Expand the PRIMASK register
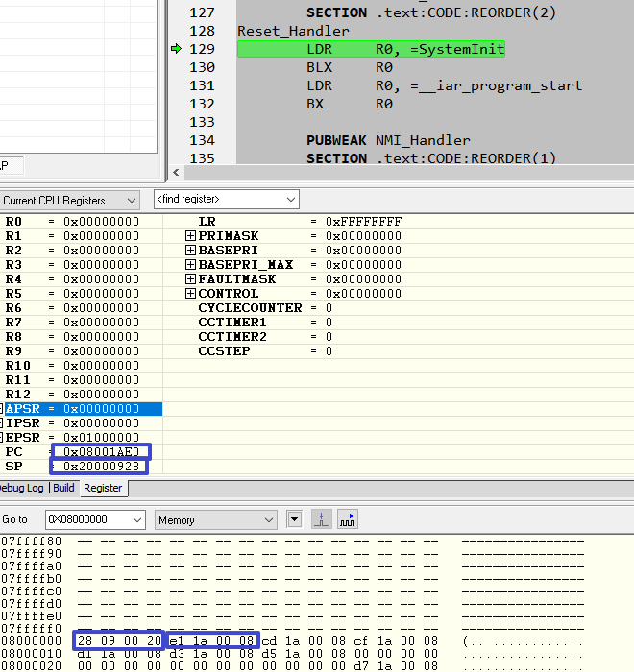 pos(190,236)
